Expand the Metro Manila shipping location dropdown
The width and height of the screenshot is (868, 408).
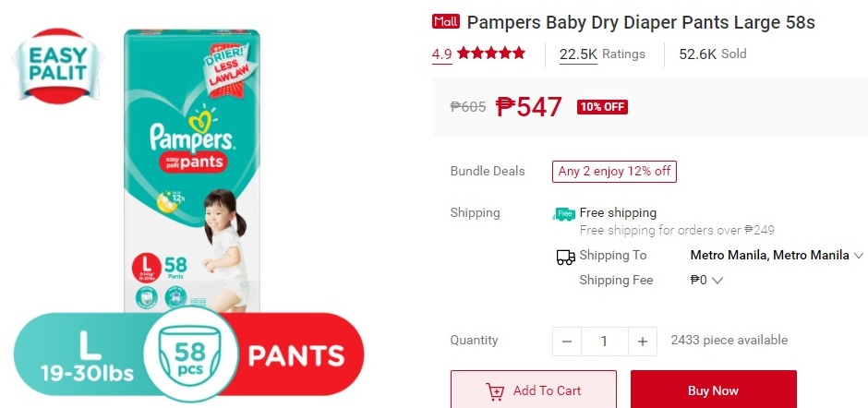tap(777, 255)
